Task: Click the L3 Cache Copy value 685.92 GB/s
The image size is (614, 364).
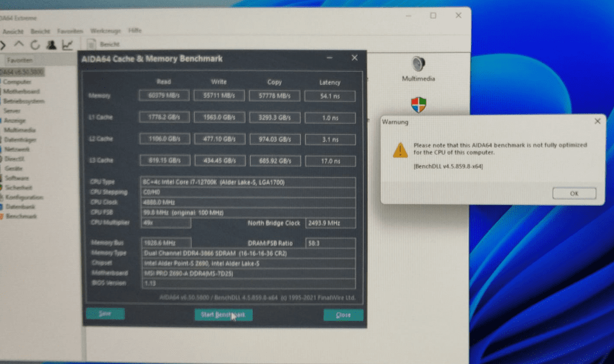Action: coord(275,161)
